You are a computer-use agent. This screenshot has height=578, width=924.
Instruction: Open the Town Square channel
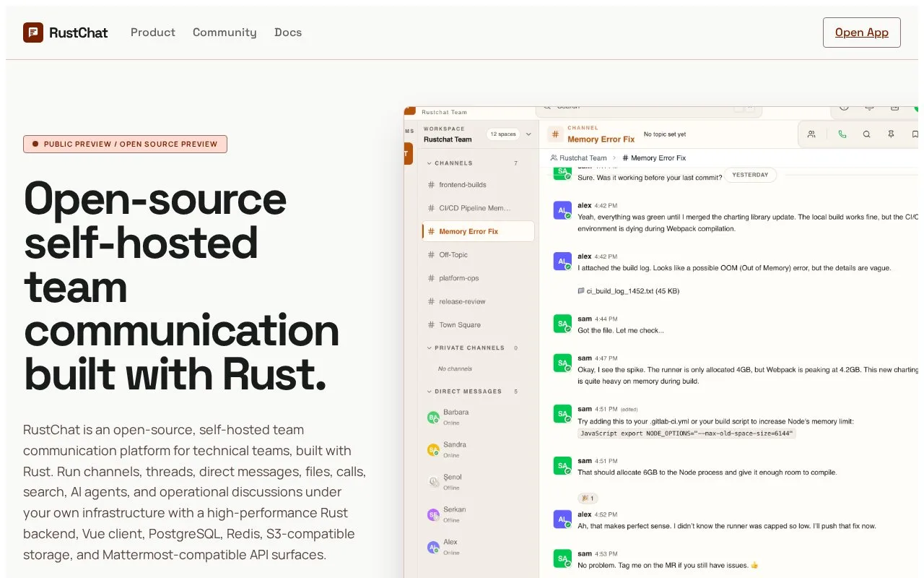478,325
